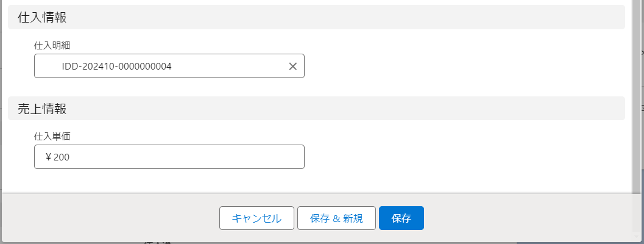Click the 保存 & 新規 button
Viewport: 644px width, 244px height.
tap(336, 218)
